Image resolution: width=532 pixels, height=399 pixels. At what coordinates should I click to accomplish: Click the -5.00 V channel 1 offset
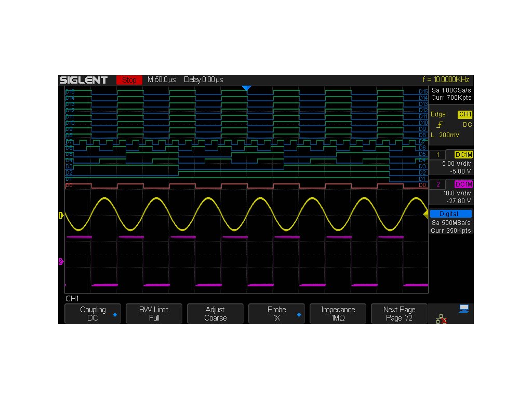point(460,171)
